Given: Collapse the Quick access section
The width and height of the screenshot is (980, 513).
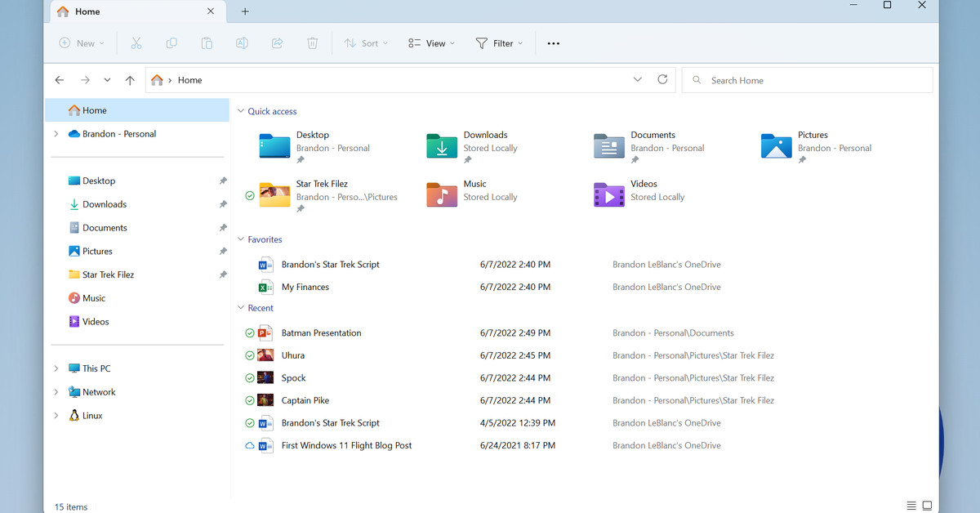Looking at the screenshot, I should click(x=241, y=111).
